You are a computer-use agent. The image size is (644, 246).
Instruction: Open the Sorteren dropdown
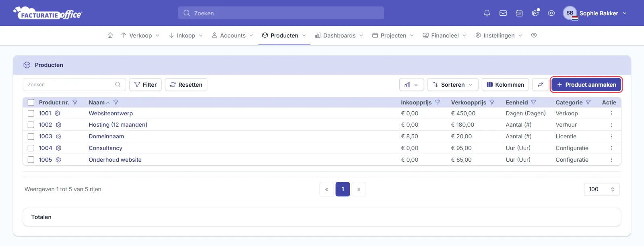tap(453, 85)
